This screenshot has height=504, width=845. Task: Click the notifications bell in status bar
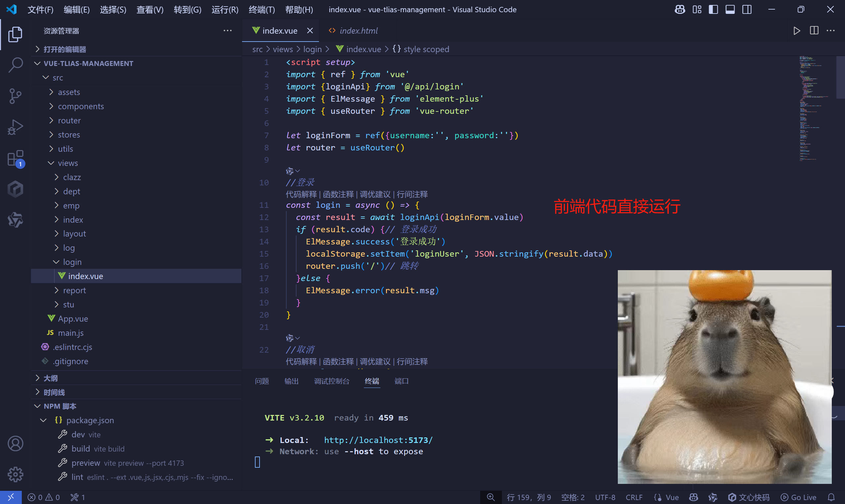click(831, 497)
